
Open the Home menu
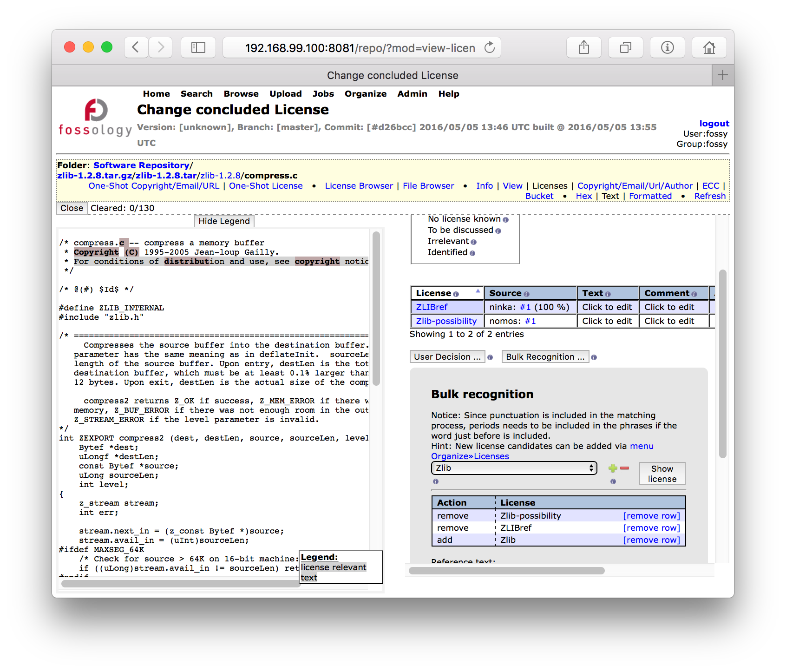point(157,94)
